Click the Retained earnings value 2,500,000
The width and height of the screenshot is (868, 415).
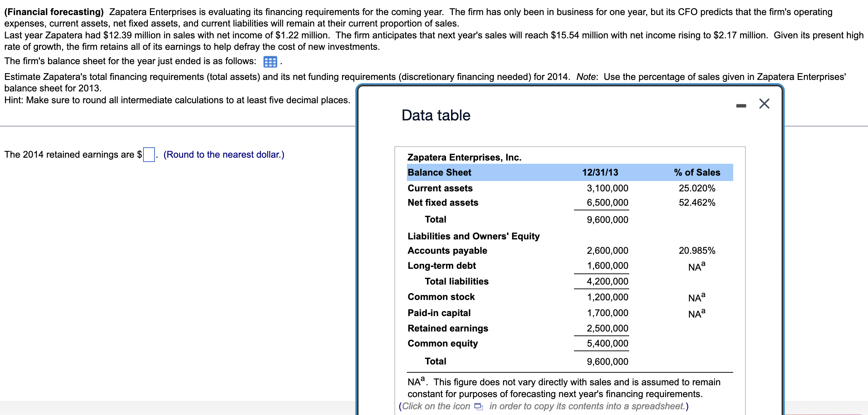(607, 328)
